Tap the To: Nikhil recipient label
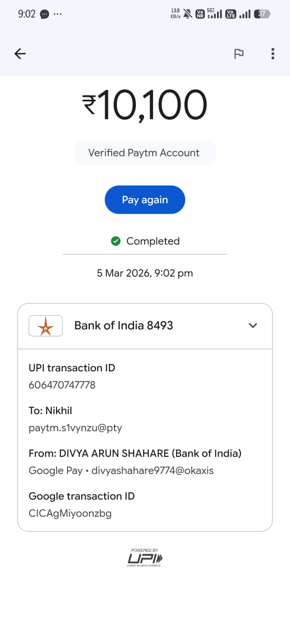Viewport: 290px width, 644px height. coord(50,411)
